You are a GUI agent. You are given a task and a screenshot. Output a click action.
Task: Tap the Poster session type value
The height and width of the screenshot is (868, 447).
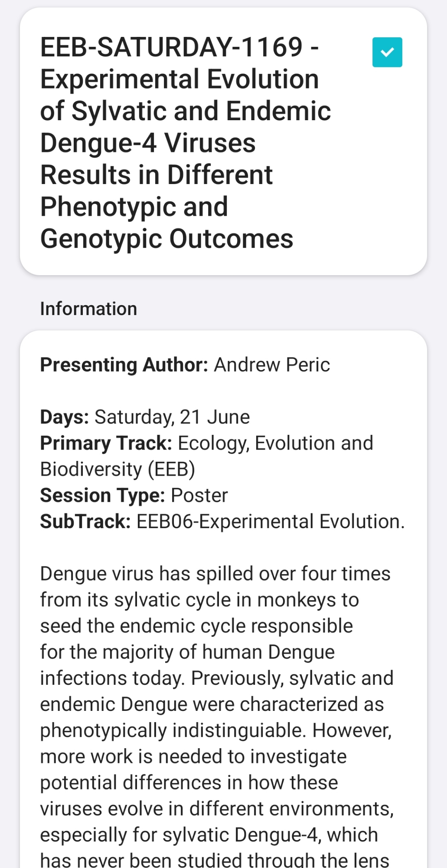pyautogui.click(x=199, y=495)
